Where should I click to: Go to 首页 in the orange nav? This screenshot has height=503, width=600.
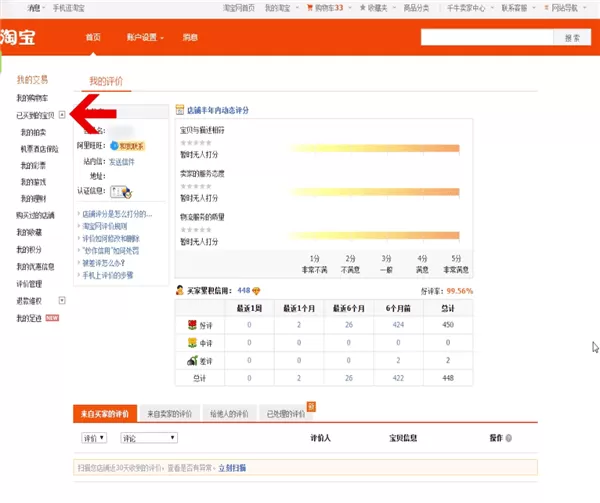pyautogui.click(x=93, y=37)
